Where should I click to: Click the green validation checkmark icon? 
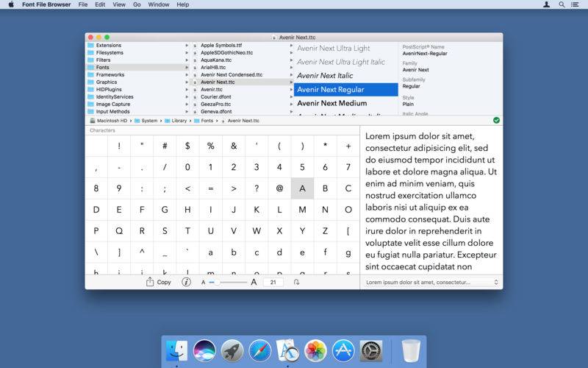pyautogui.click(x=497, y=120)
